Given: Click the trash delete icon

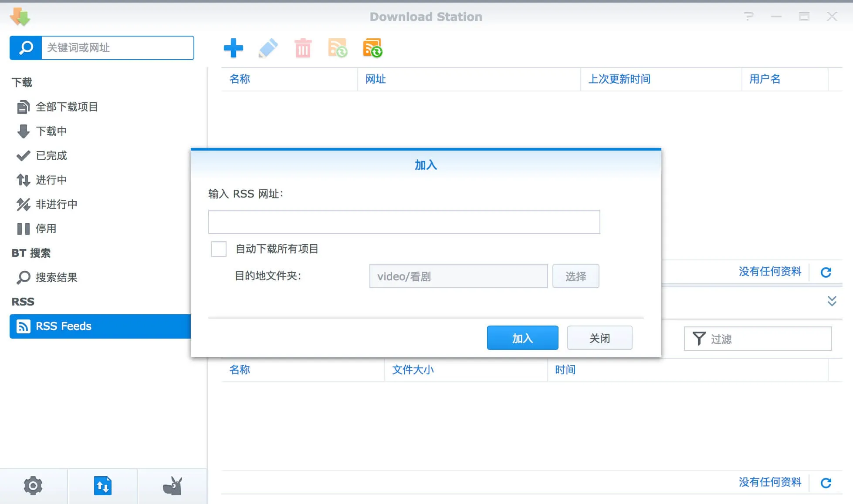Looking at the screenshot, I should (303, 48).
